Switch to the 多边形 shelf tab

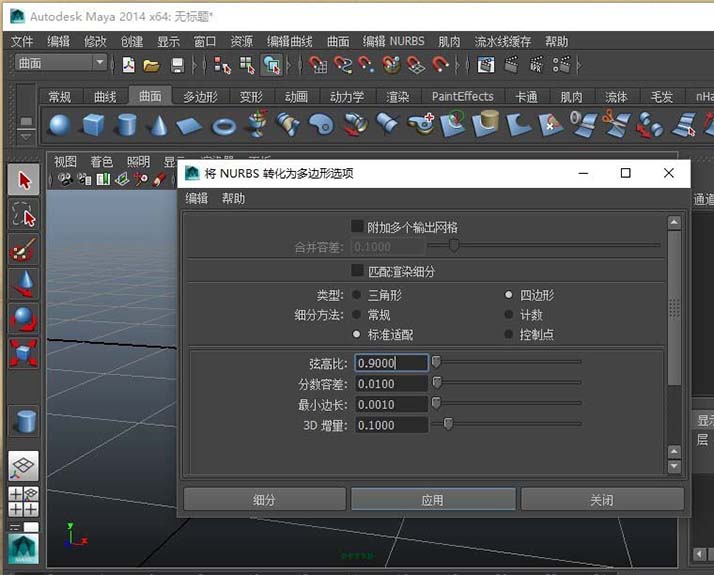coord(200,97)
